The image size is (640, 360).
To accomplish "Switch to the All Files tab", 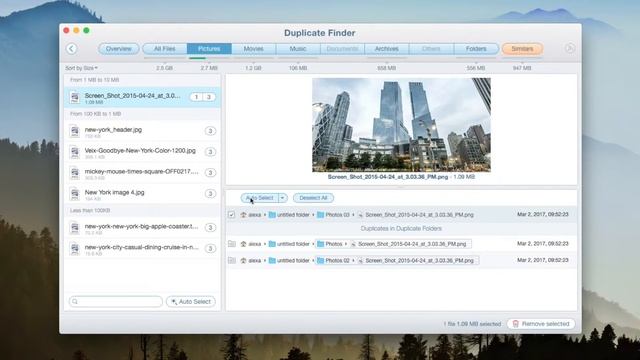I will 164,49.
